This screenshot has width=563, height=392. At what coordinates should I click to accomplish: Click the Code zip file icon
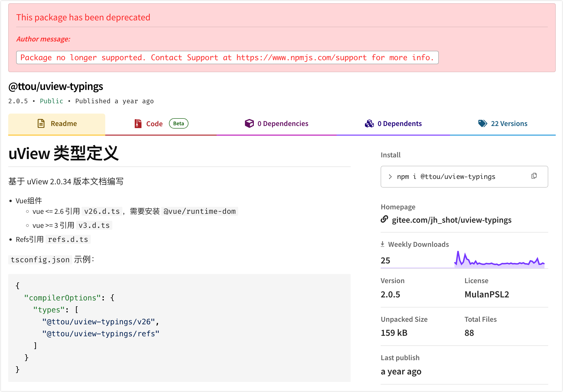(x=138, y=123)
